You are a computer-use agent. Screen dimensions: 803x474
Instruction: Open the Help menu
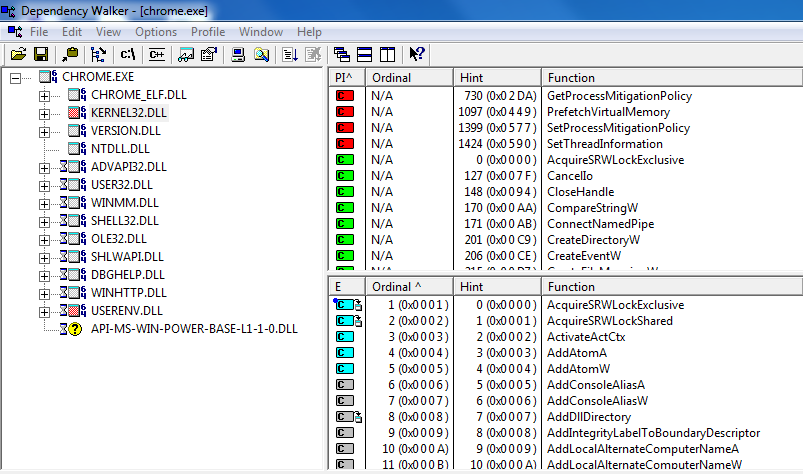tap(309, 32)
